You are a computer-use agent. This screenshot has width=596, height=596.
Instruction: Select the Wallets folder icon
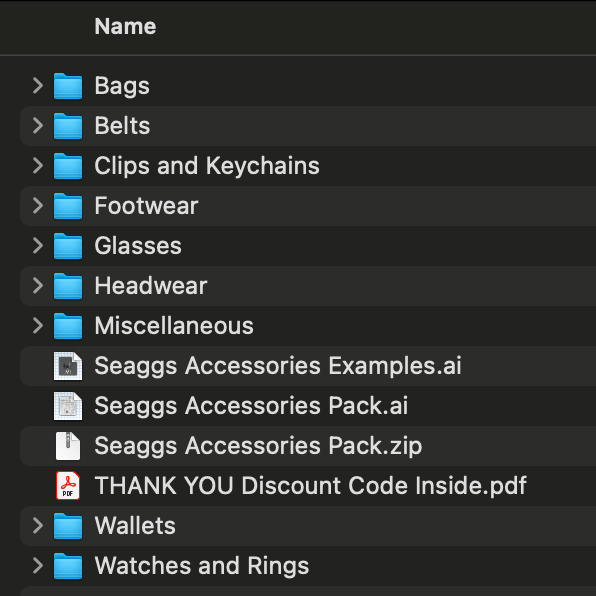point(68,526)
